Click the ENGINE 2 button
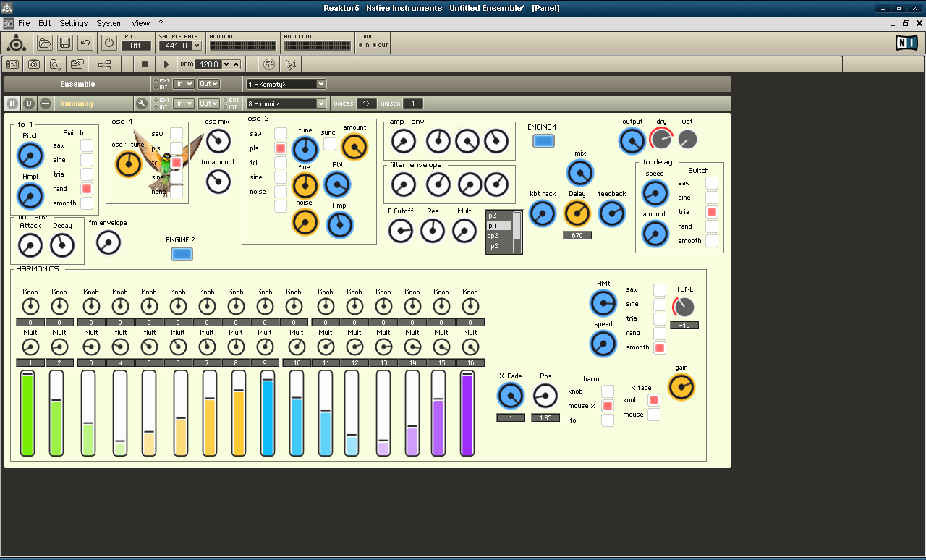Viewport: 926px width, 560px height. pos(182,254)
